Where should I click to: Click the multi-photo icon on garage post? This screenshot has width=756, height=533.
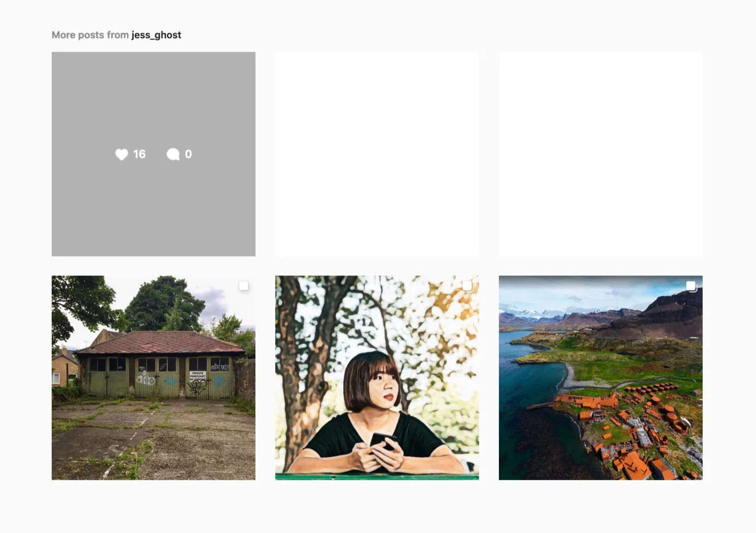tap(244, 286)
